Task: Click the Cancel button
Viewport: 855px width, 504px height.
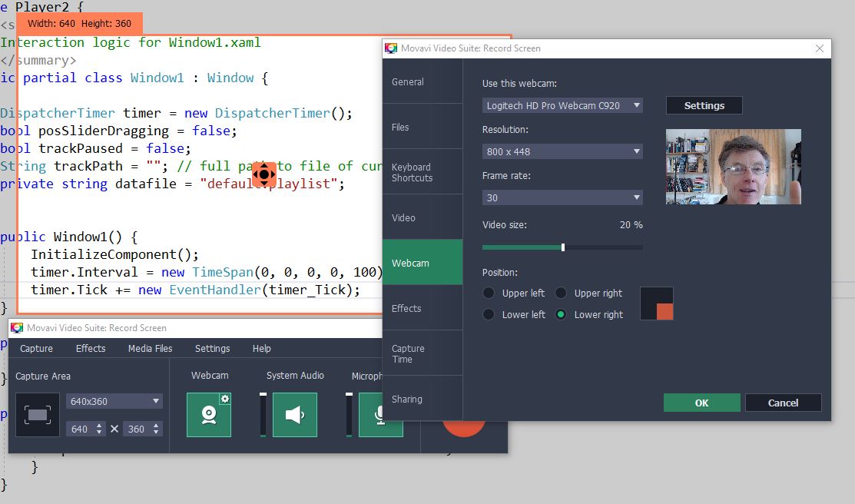Action: [783, 403]
